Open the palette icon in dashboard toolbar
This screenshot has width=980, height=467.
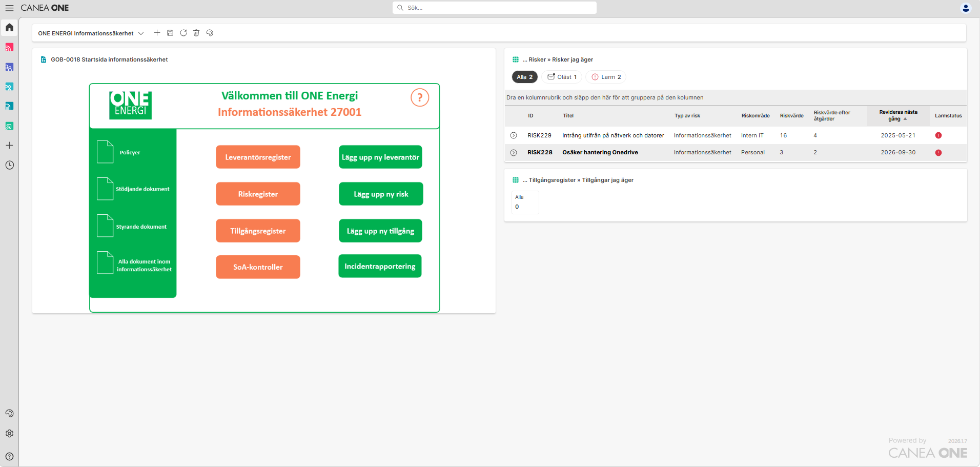(x=210, y=33)
